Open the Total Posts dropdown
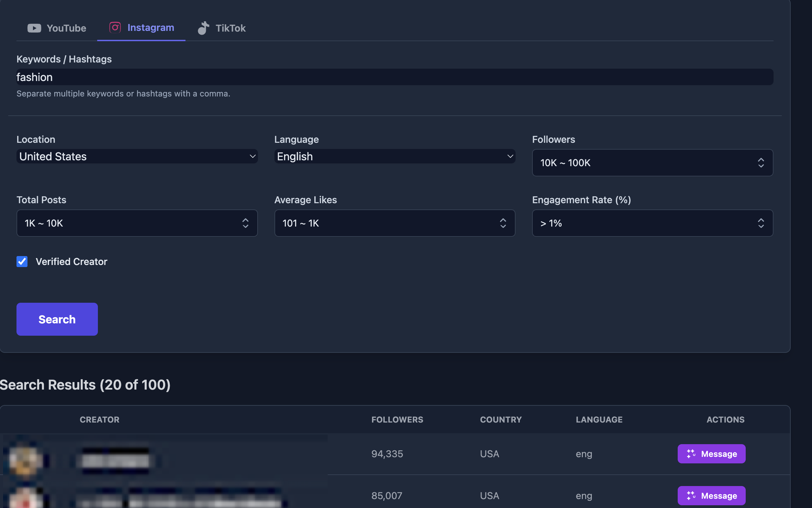The image size is (812, 508). tap(137, 223)
